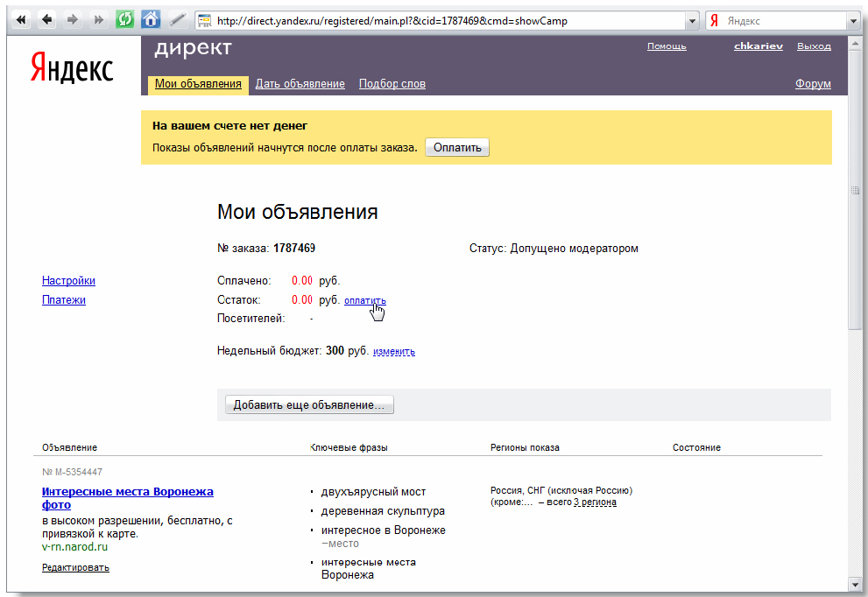
Task: Click the forward arrow navigation button
Action: [73, 20]
